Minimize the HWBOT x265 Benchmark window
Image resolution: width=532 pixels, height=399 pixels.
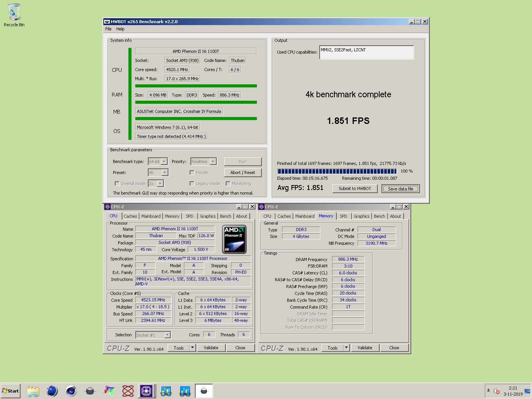pyautogui.click(x=412, y=22)
